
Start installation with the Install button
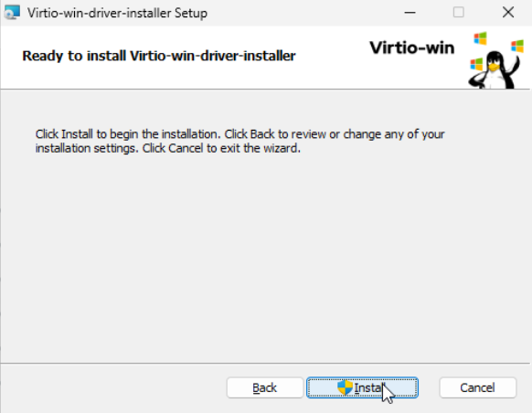coord(362,387)
